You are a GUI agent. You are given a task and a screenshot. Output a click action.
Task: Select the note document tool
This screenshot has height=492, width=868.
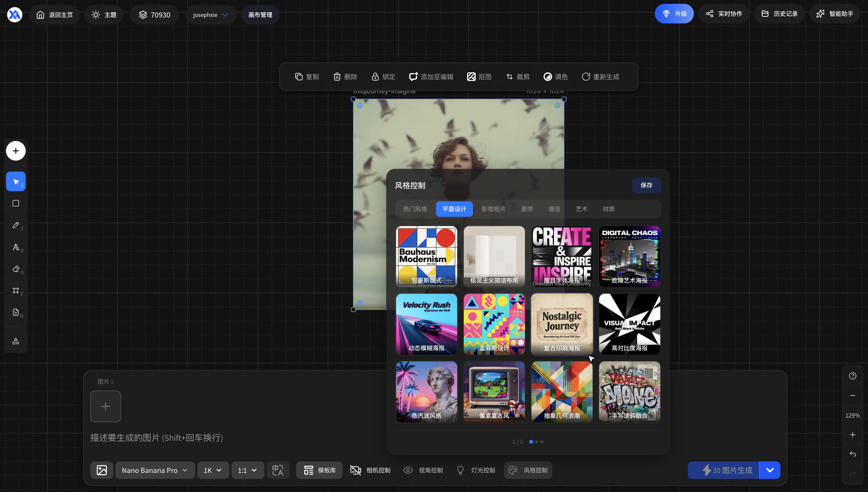(x=16, y=312)
